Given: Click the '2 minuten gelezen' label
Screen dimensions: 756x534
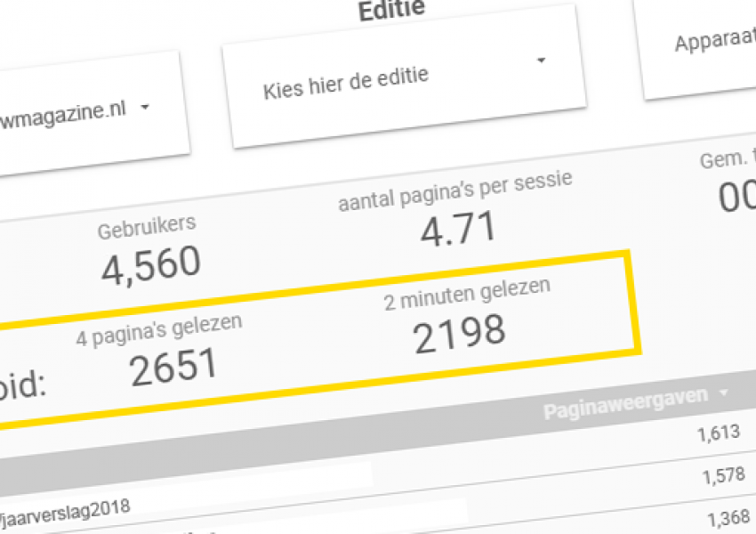Looking at the screenshot, I should click(467, 294).
